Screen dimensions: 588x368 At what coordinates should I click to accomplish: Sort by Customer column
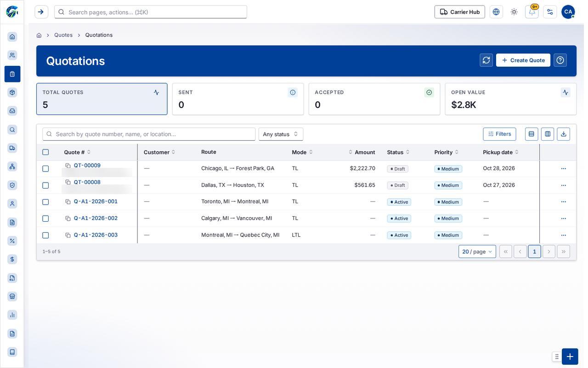(159, 152)
